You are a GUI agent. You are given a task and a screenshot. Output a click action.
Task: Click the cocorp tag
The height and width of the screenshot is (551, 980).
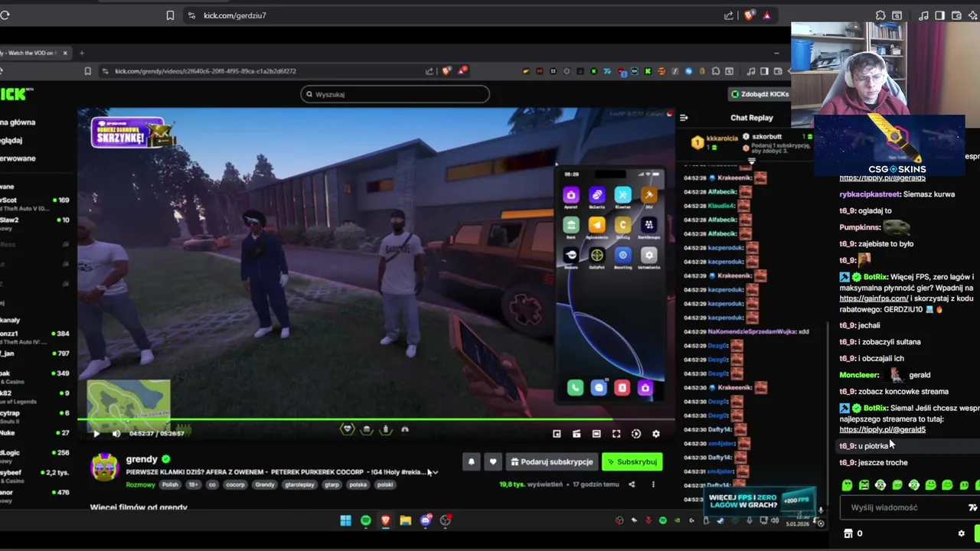pyautogui.click(x=235, y=484)
